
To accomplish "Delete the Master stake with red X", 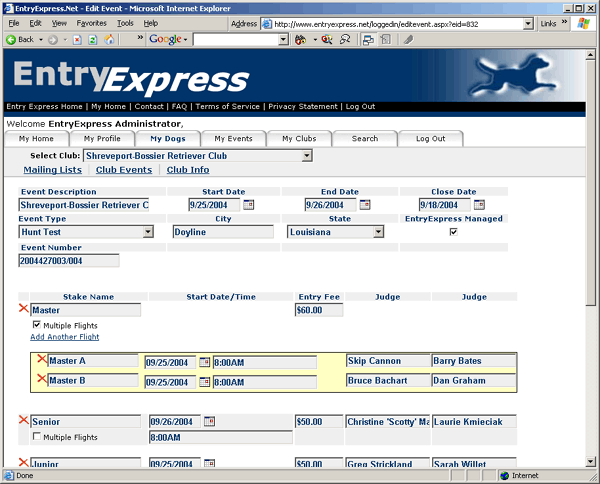I will [24, 309].
